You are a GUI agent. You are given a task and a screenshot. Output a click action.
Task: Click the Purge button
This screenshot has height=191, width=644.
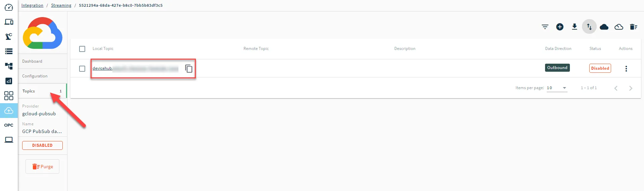[42, 167]
